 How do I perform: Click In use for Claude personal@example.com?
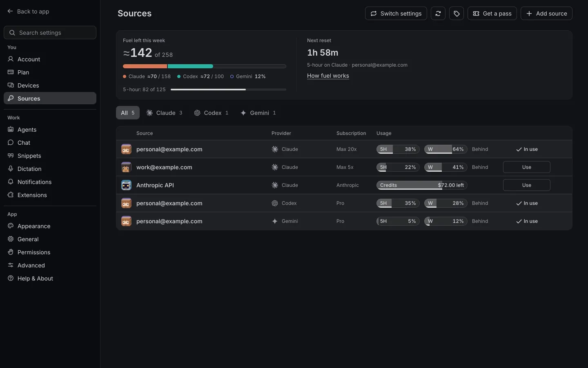pos(527,149)
